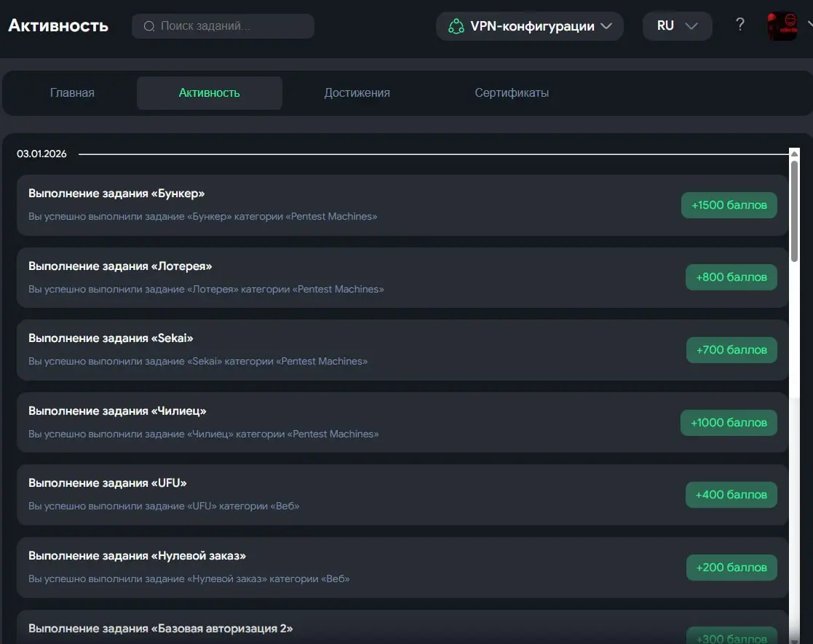This screenshot has height=644, width=813.
Task: Open help via the question mark icon
Action: tap(740, 24)
